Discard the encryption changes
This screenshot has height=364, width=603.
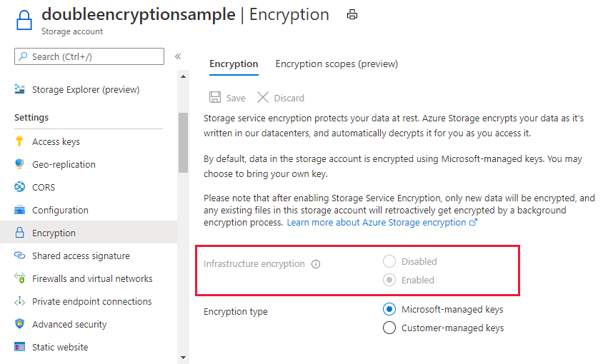(281, 98)
